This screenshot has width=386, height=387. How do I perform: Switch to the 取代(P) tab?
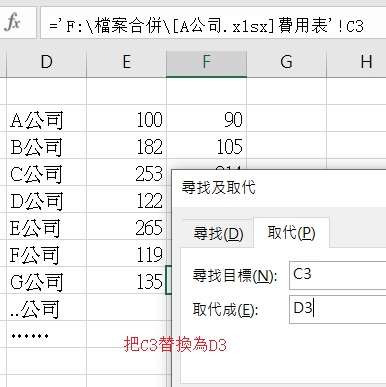click(x=291, y=232)
